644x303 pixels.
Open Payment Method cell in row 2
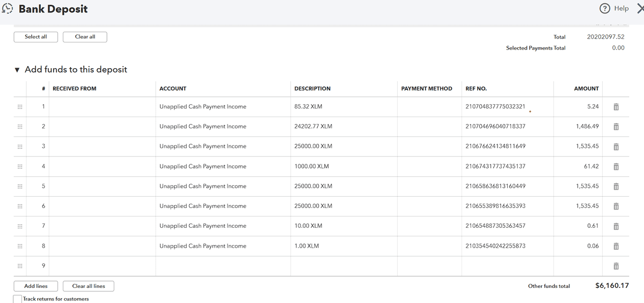429,127
